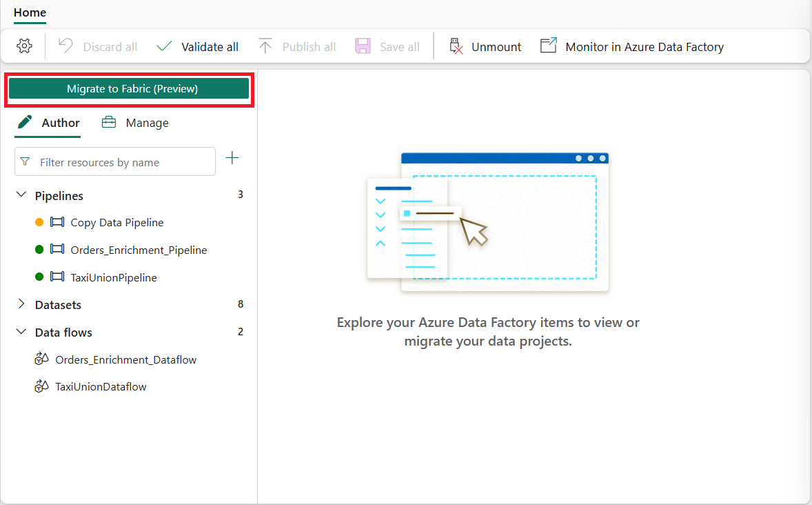Click the Unmount icon
Image resolution: width=812 pixels, height=505 pixels.
456,46
